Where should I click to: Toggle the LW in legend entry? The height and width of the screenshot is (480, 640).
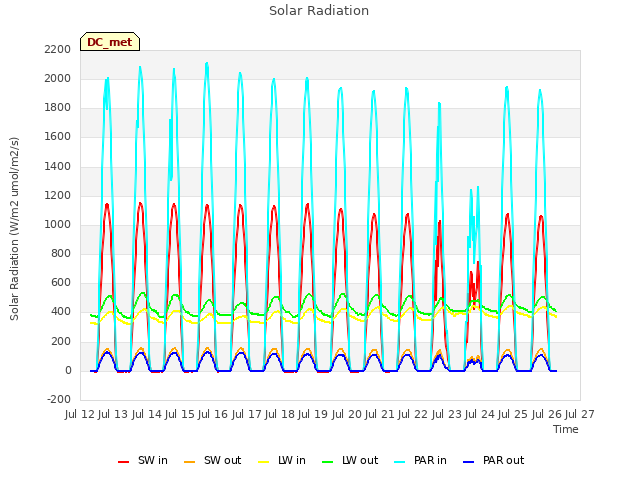pyautogui.click(x=282, y=460)
